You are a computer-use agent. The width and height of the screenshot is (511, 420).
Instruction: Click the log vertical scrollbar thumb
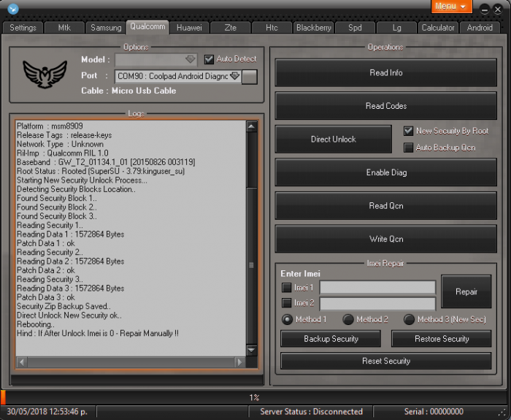pos(252,265)
